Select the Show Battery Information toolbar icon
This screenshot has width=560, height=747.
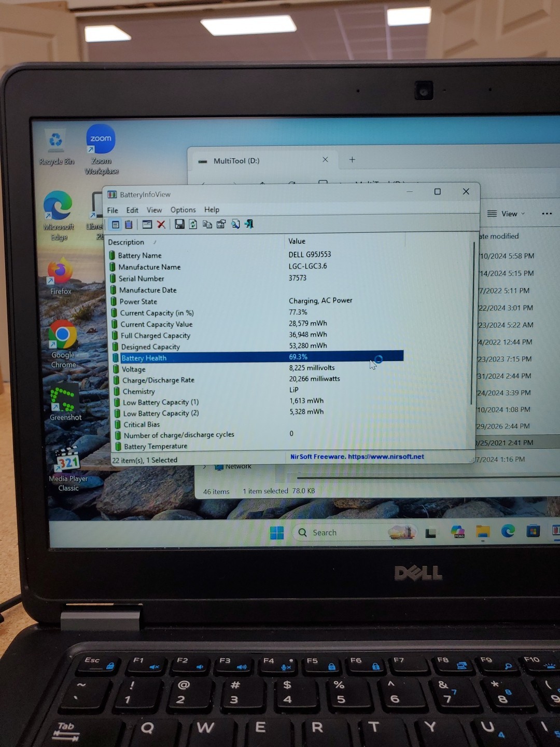pyautogui.click(x=116, y=225)
